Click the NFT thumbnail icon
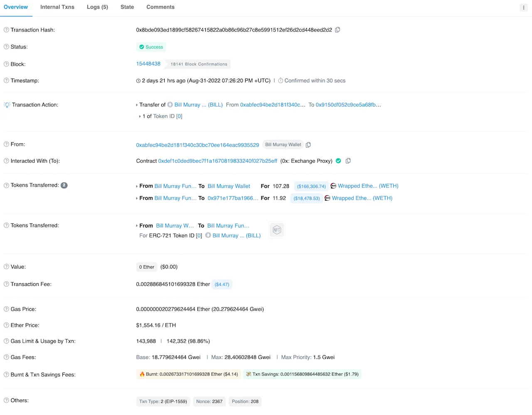532x415 pixels. pos(277,230)
